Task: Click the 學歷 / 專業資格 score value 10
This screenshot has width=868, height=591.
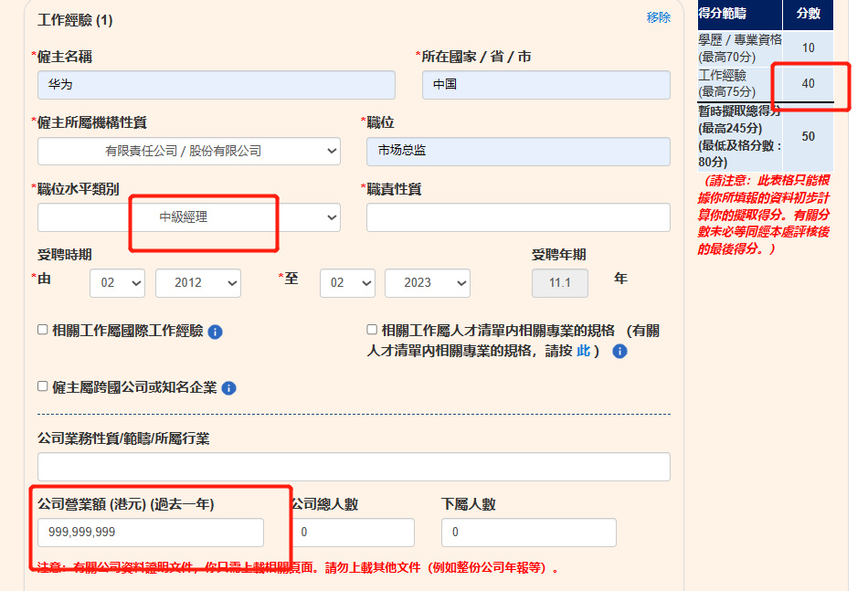Action: (x=809, y=48)
